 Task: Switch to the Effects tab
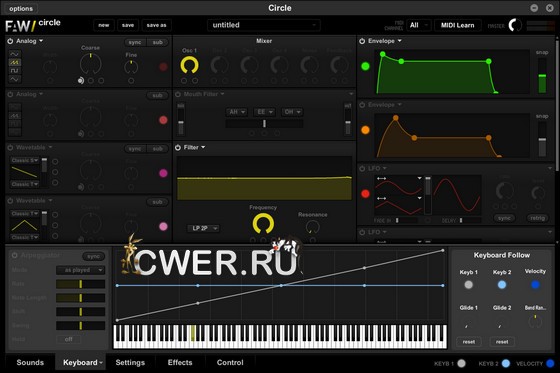[180, 362]
